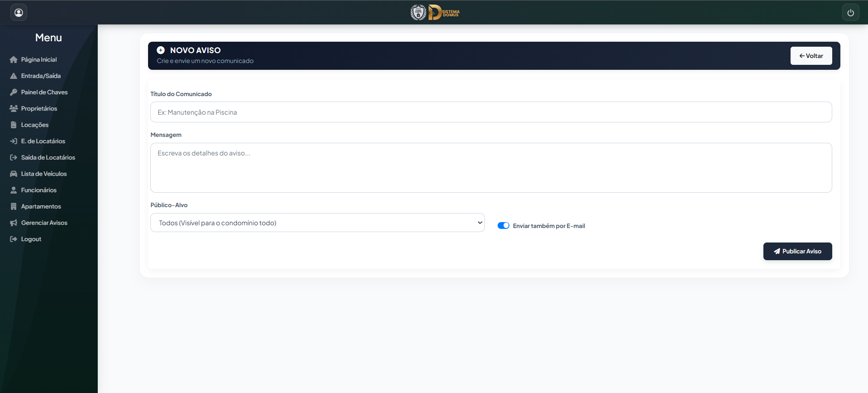Open the Público-Alvo dropdown

[x=317, y=223]
